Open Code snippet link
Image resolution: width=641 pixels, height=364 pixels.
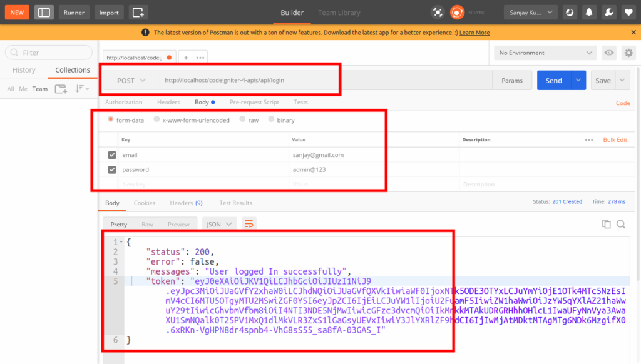point(623,103)
